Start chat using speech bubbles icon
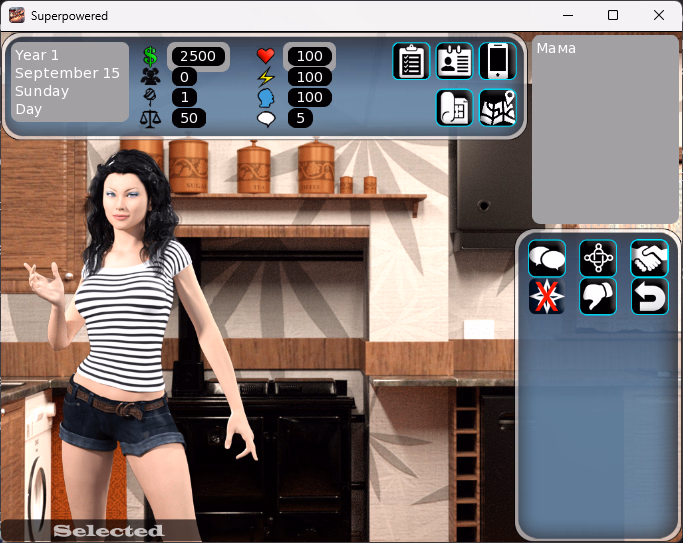Image resolution: width=683 pixels, height=543 pixels. click(547, 259)
